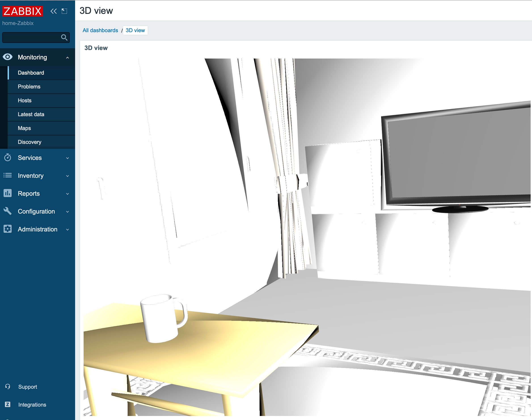This screenshot has height=420, width=532.
Task: Click the Monitoring eye icon
Action: pyautogui.click(x=8, y=57)
